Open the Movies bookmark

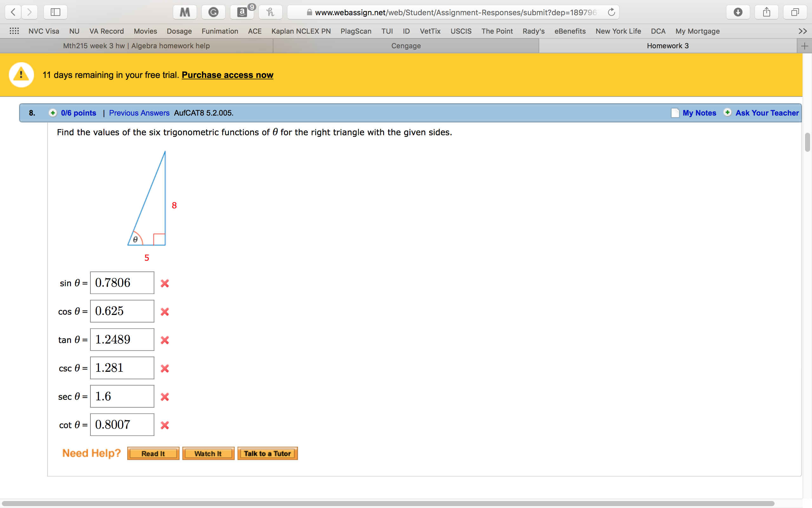[145, 31]
